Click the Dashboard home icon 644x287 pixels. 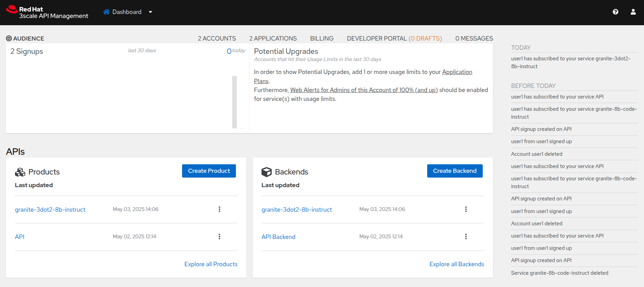[x=106, y=12]
